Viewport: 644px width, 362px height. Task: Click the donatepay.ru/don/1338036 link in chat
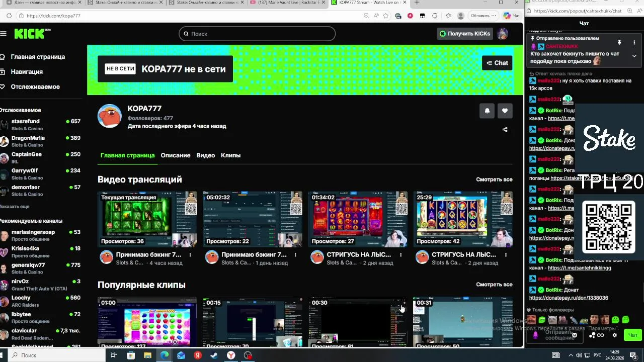[569, 298]
